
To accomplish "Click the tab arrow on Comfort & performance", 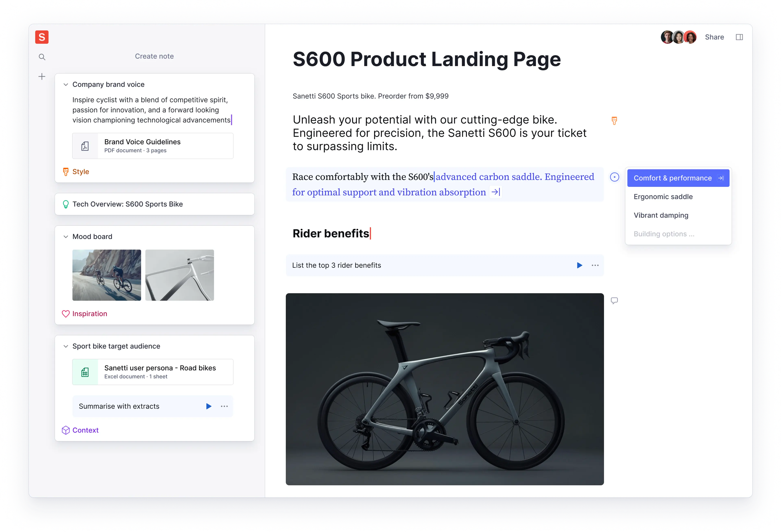I will (721, 178).
